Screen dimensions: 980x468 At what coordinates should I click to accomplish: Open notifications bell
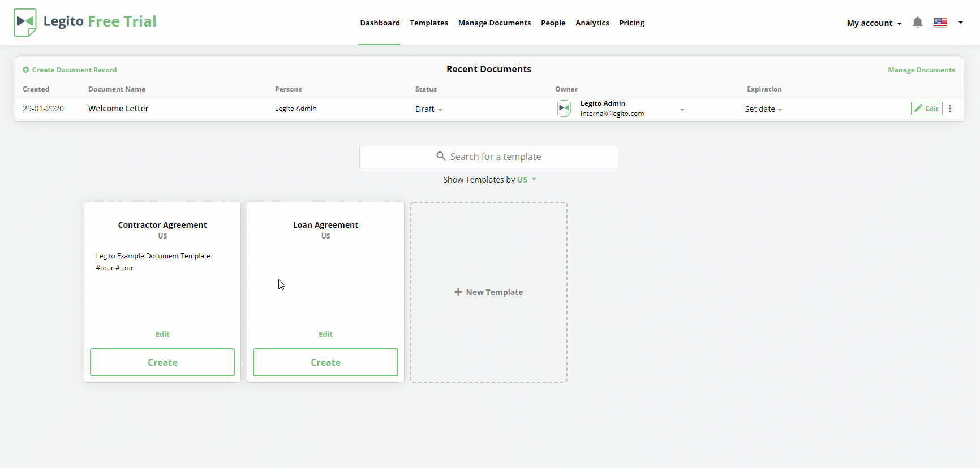click(x=917, y=23)
